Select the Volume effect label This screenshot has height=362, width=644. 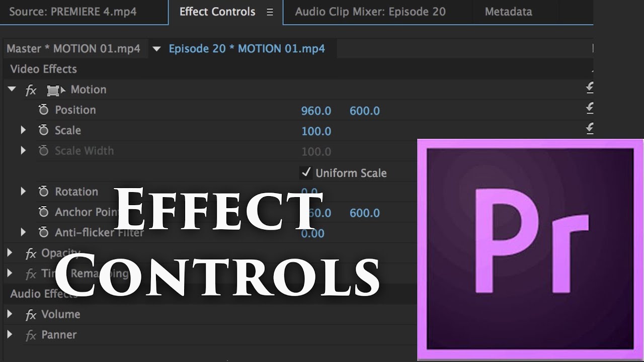[x=61, y=314]
